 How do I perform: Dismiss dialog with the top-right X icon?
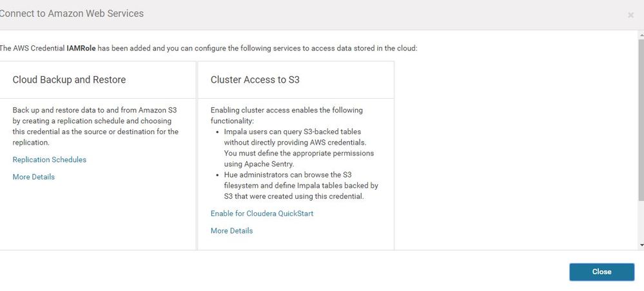(630, 15)
